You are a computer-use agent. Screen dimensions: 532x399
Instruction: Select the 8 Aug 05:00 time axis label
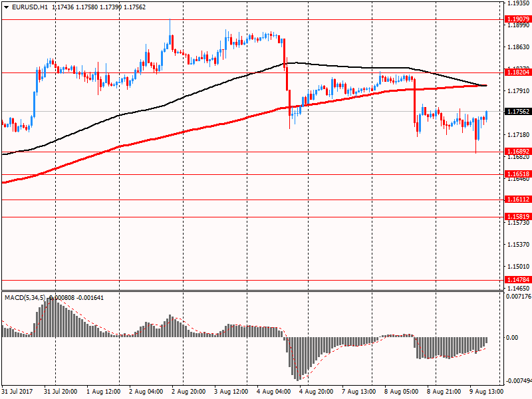(402, 392)
